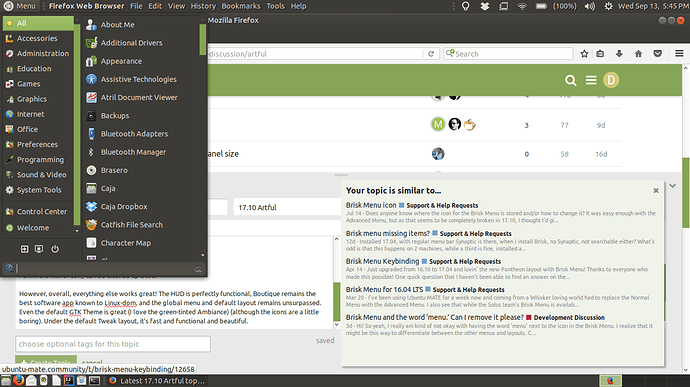Screen dimensions: 690x387
Task: Open the Wi-Fi network indicator
Action: point(522,6)
